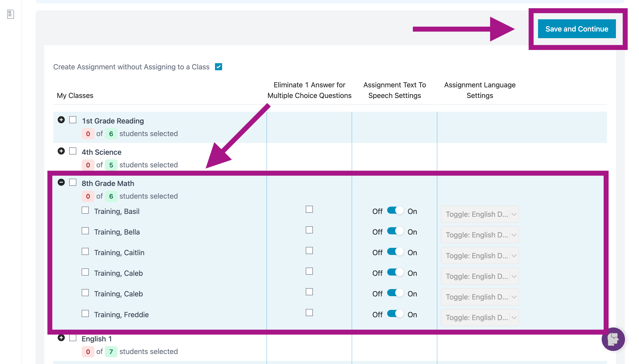Enable eliminate one answer for Training, Bella
The width and height of the screenshot is (639, 364).
click(309, 230)
